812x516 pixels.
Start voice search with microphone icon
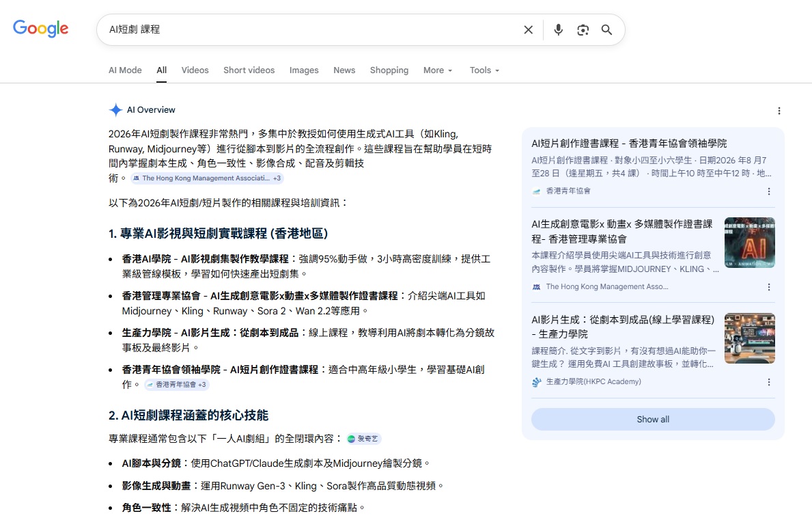[558, 30]
